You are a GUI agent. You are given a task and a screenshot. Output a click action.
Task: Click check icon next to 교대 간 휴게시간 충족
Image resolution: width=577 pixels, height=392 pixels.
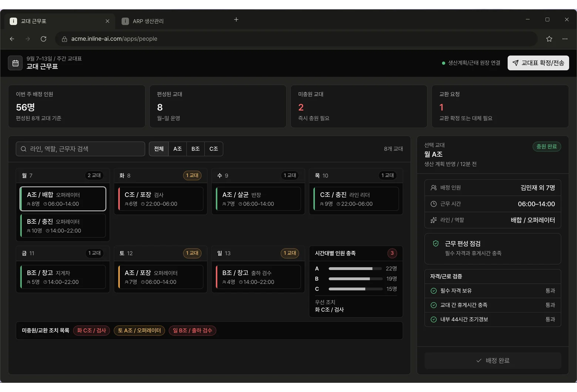tap(433, 305)
